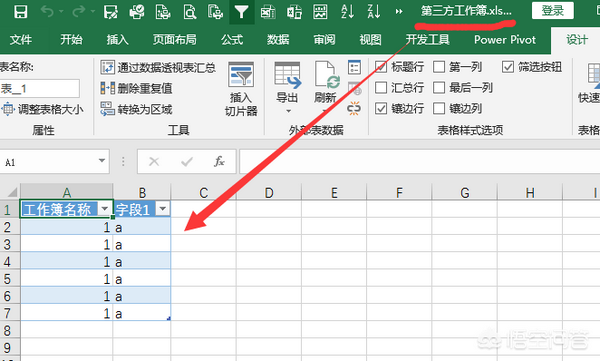The image size is (600, 361).
Task: Enable the 汇总行 total row checkbox
Action: pos(381,88)
